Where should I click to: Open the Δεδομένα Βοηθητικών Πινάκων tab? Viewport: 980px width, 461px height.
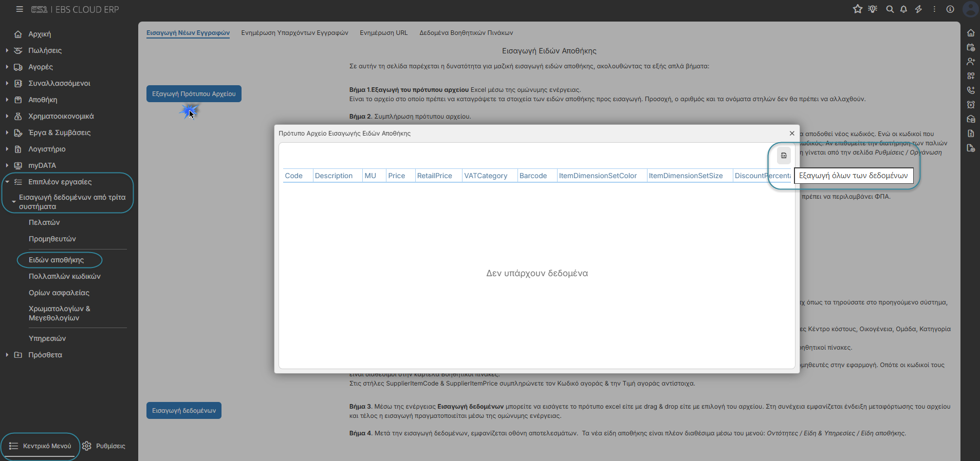pyautogui.click(x=466, y=33)
